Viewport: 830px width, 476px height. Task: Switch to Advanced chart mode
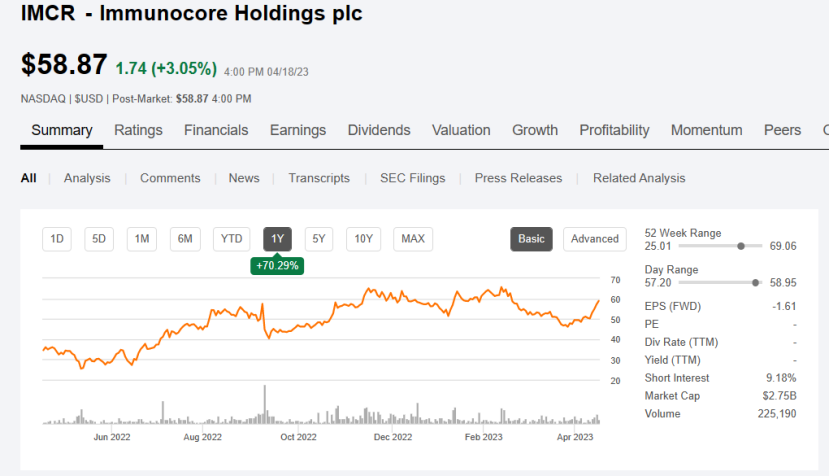(595, 239)
